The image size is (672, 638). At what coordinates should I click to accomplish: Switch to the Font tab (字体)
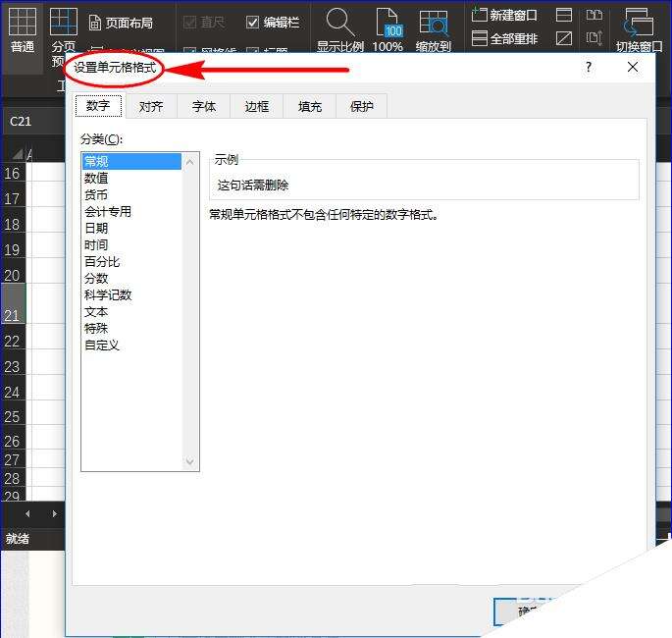pyautogui.click(x=204, y=106)
